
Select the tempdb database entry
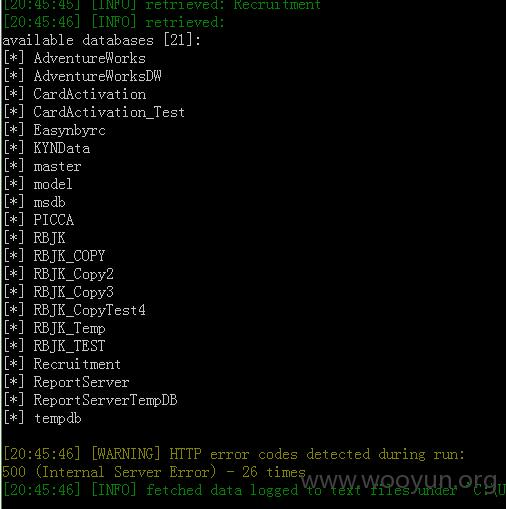[x=57, y=418]
